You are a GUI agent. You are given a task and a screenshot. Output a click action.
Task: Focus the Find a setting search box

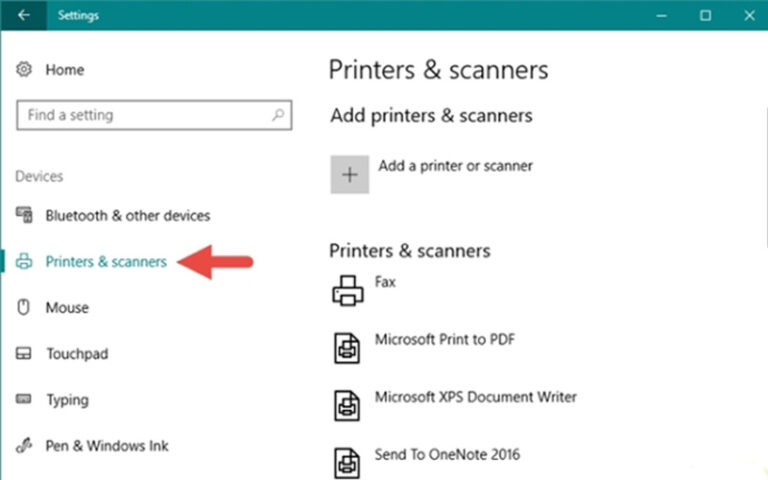coord(154,115)
